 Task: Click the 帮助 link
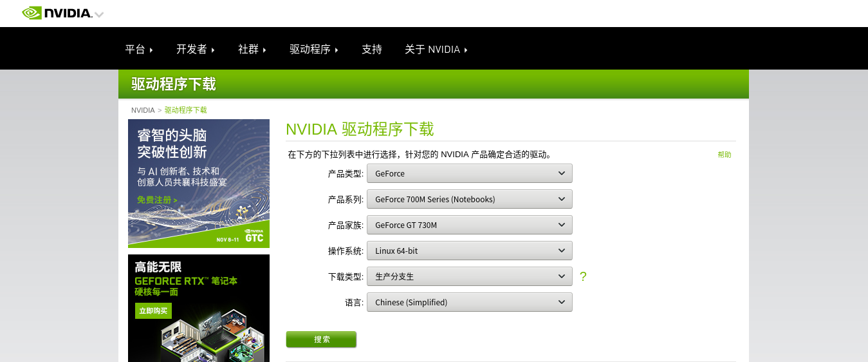click(x=725, y=155)
